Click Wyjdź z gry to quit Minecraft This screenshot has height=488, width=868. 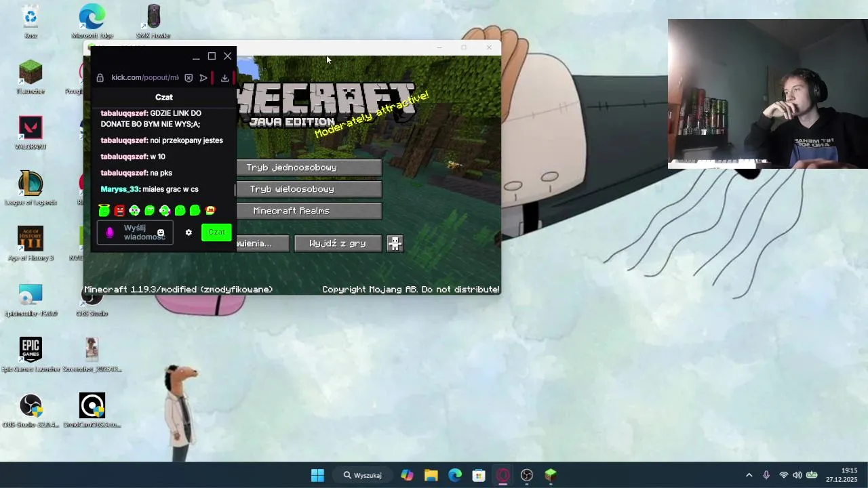pyautogui.click(x=338, y=243)
